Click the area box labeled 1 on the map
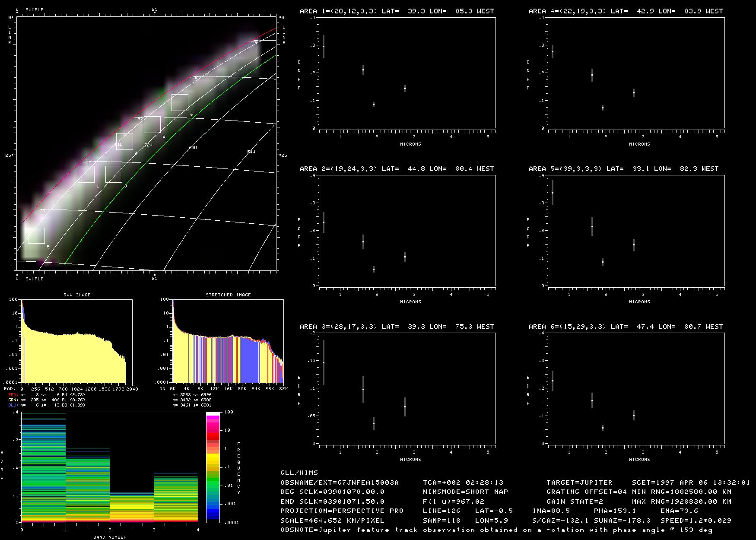The height and width of the screenshot is (540, 756). 86,174
